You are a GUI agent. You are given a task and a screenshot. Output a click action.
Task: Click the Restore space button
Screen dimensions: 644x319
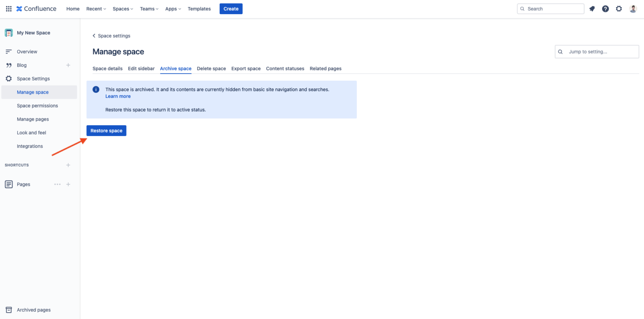[106, 130]
